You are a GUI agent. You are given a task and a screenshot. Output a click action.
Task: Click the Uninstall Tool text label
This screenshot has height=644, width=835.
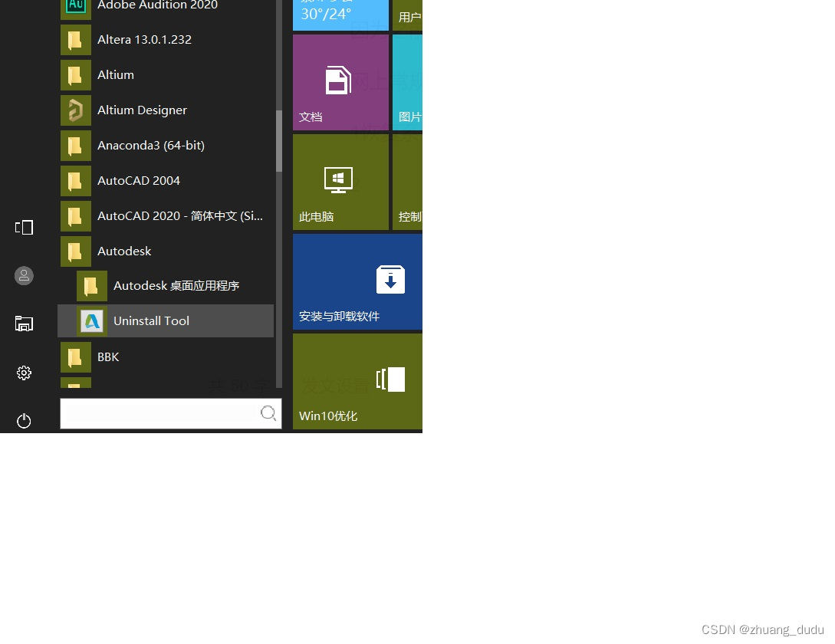(x=151, y=320)
